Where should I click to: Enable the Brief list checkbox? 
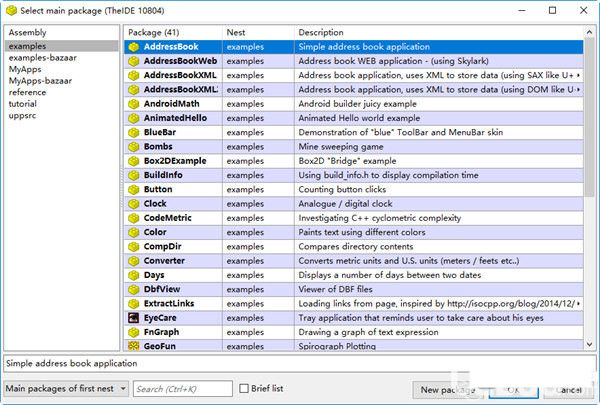(x=244, y=389)
